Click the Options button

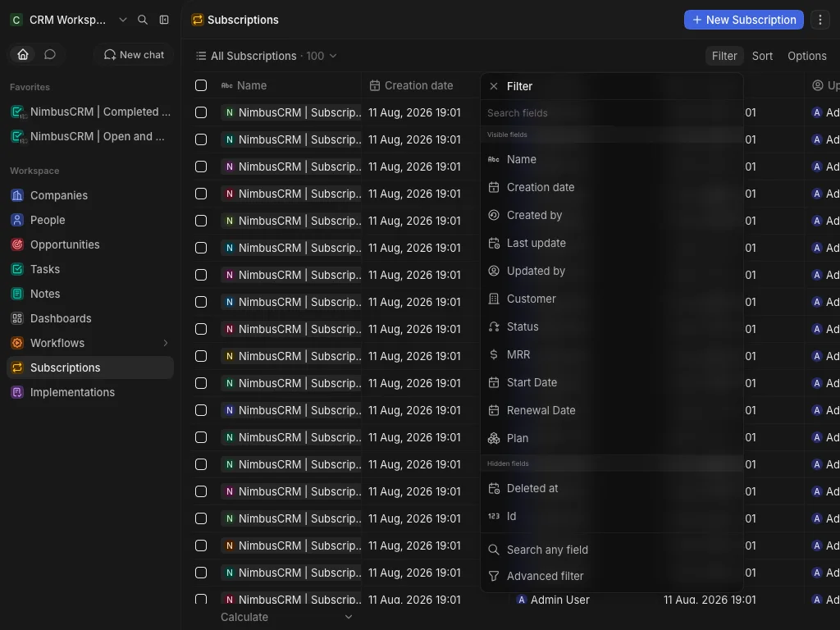click(807, 56)
